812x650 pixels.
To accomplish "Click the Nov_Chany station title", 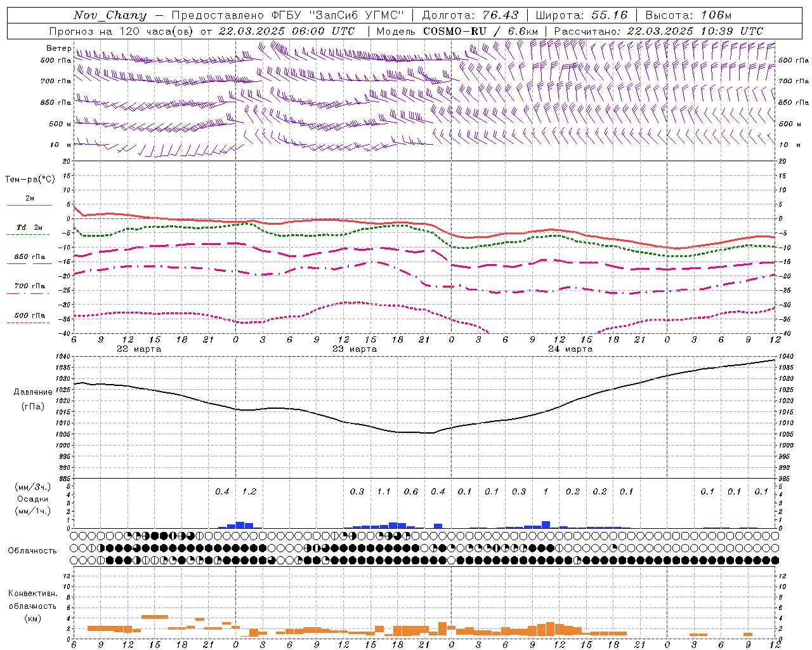I will 110,15.
